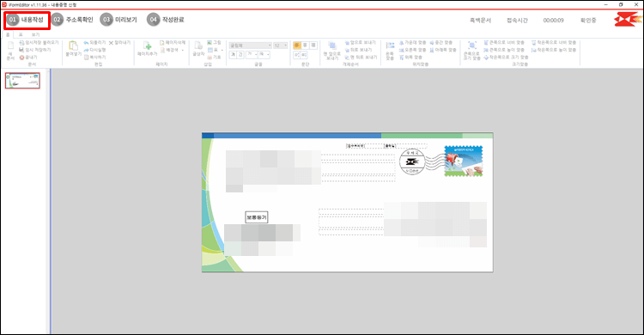Match width to smaller 작은쪽으로 너비 맞춤
644x335 pixels.
pos(554,43)
